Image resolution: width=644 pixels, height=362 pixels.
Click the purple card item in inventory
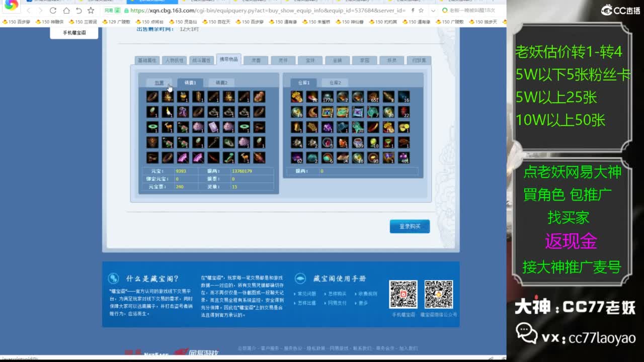click(x=213, y=127)
